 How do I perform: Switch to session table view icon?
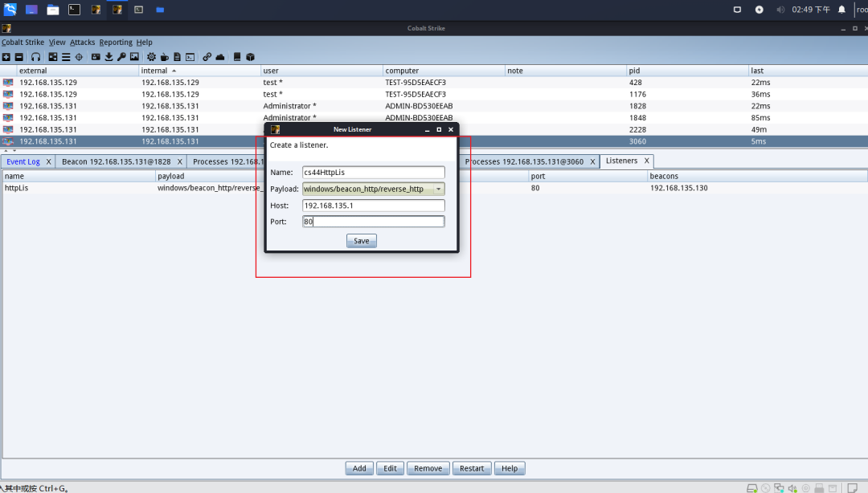(x=66, y=57)
